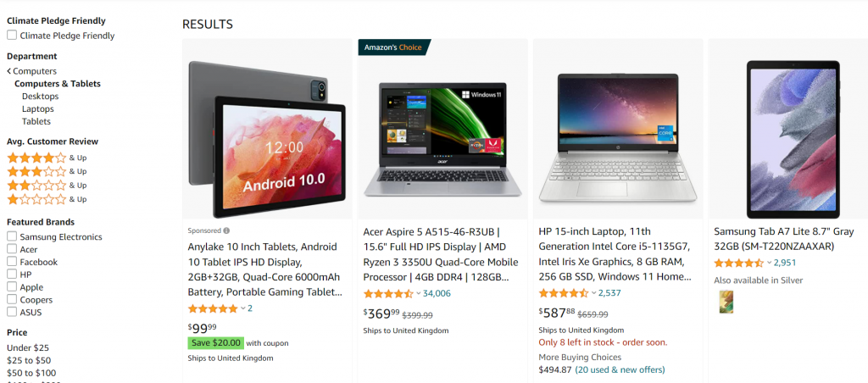Expand Samsung Tab A7 rating chevron
The height and width of the screenshot is (383, 868).
tap(769, 264)
